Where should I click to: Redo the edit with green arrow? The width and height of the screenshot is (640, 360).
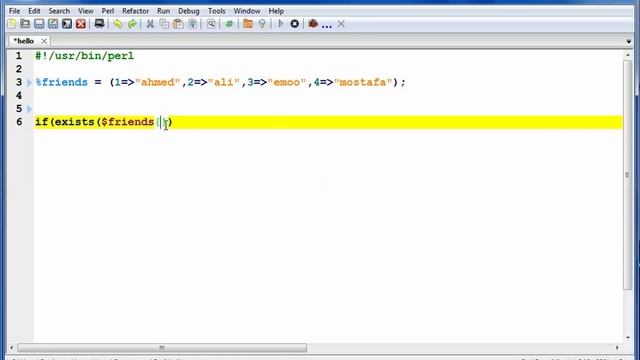click(x=132, y=24)
